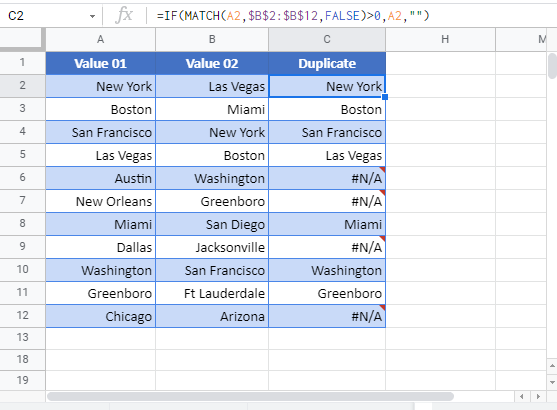Select cell A12 with Chicago
The height and width of the screenshot is (410, 557).
tap(101, 316)
